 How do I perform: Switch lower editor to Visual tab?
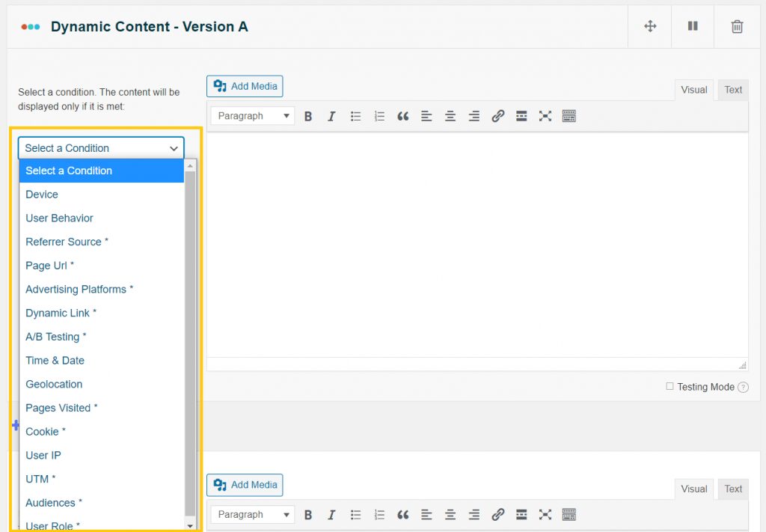(x=694, y=489)
